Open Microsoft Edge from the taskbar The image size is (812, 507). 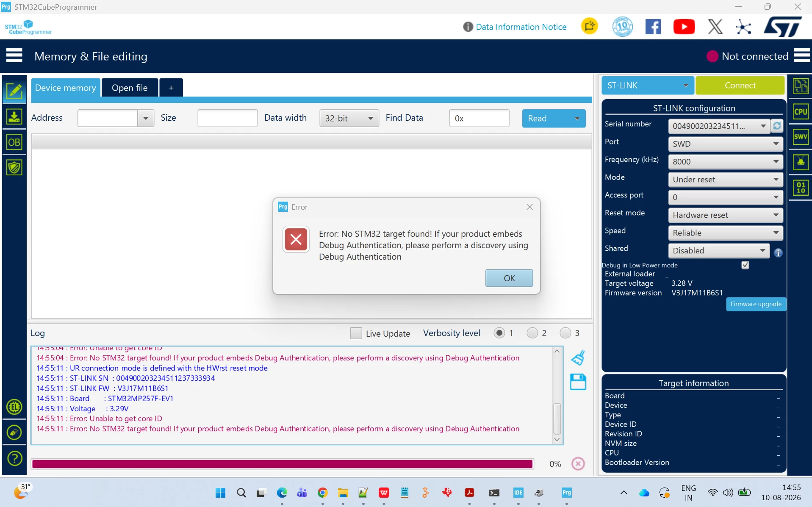tap(282, 493)
